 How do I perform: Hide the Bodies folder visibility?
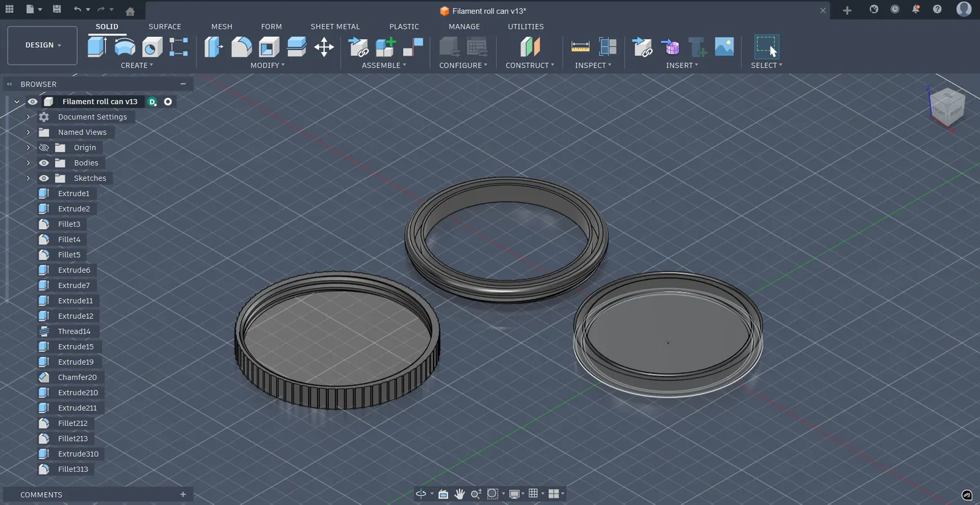pyautogui.click(x=44, y=163)
